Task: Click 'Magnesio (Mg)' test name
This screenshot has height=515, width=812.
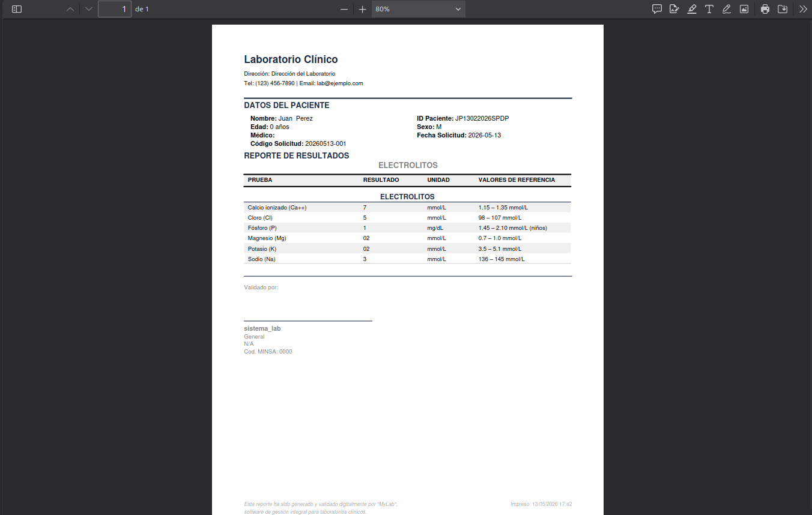Action: click(267, 238)
